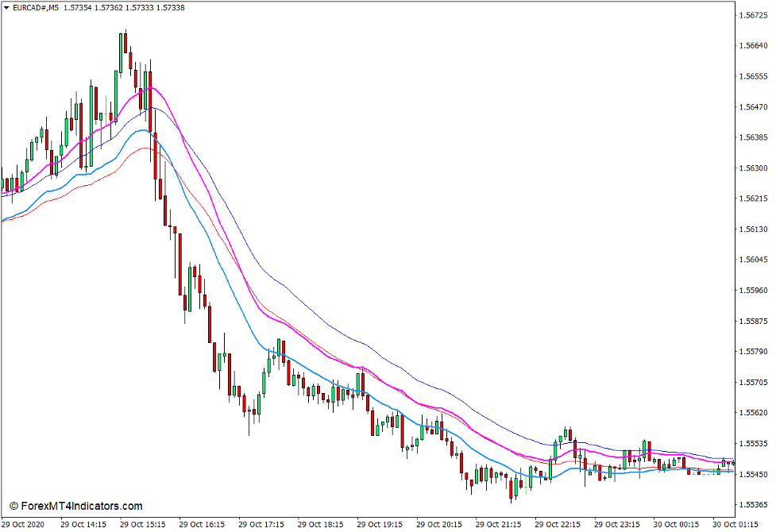
Task: Click the 29 Oct 2020 date label
Action: pos(25,525)
